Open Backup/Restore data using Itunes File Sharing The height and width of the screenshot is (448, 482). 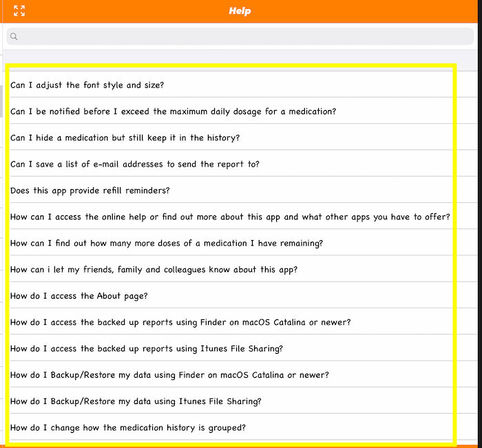(x=136, y=401)
